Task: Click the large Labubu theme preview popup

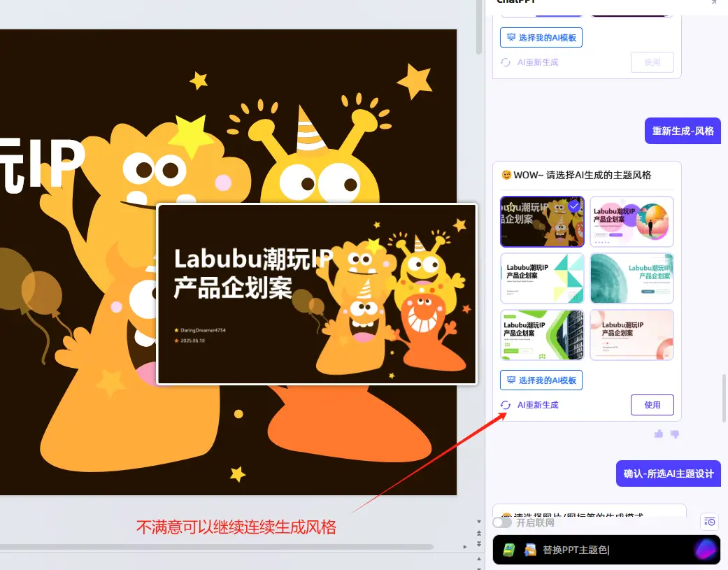Action: 317,294
